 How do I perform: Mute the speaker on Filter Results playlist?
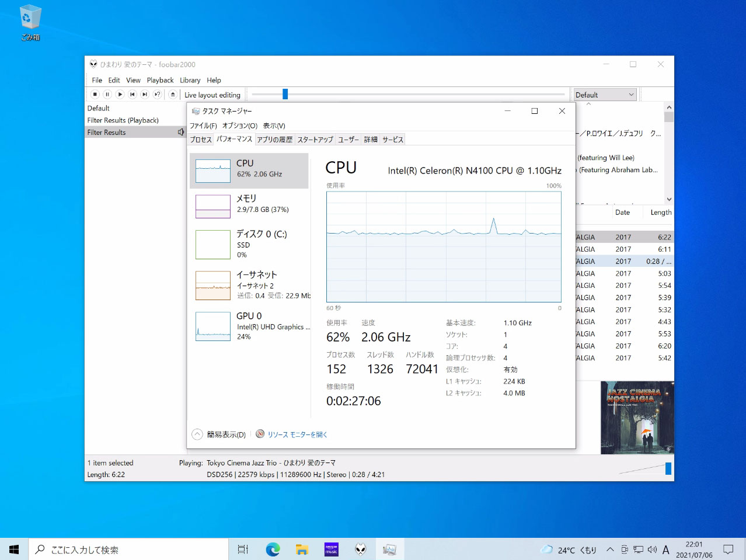[x=180, y=132]
